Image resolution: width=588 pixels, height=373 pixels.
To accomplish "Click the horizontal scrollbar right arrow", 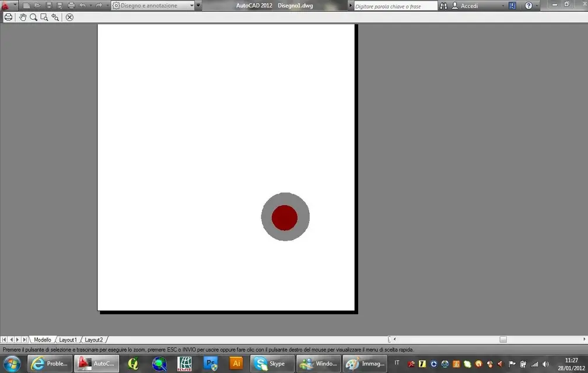I will tap(584, 339).
